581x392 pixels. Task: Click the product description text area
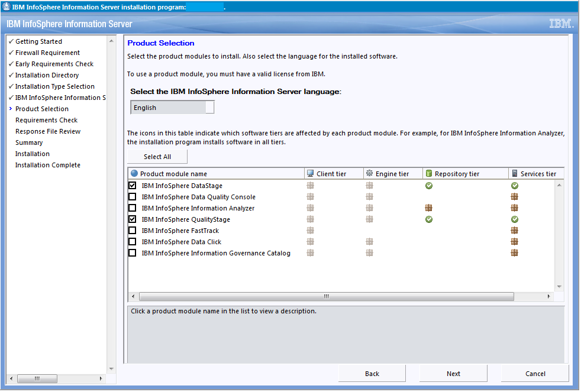346,335
